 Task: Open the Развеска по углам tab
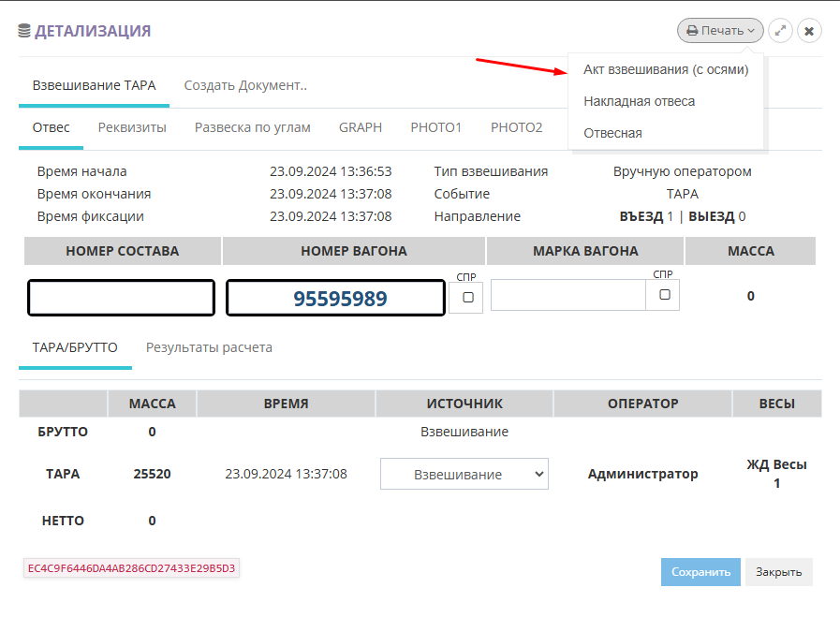pyautogui.click(x=252, y=127)
